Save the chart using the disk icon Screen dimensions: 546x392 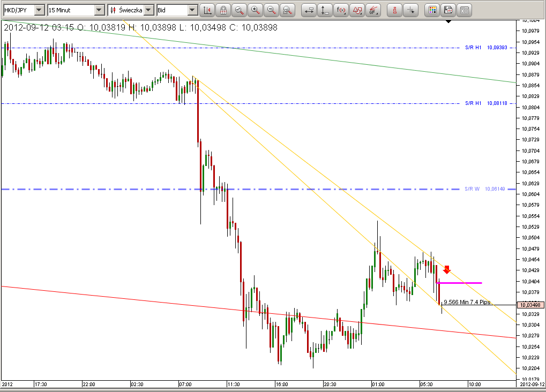tap(448, 11)
